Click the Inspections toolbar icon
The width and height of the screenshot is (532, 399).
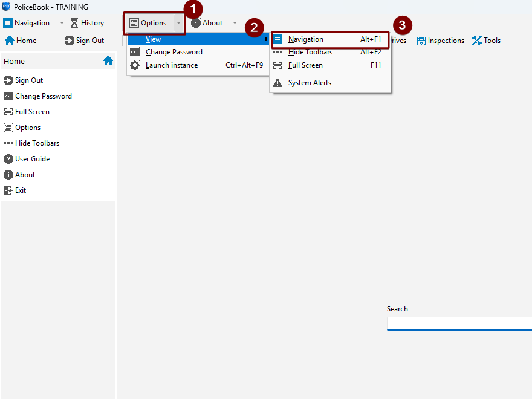(x=421, y=41)
